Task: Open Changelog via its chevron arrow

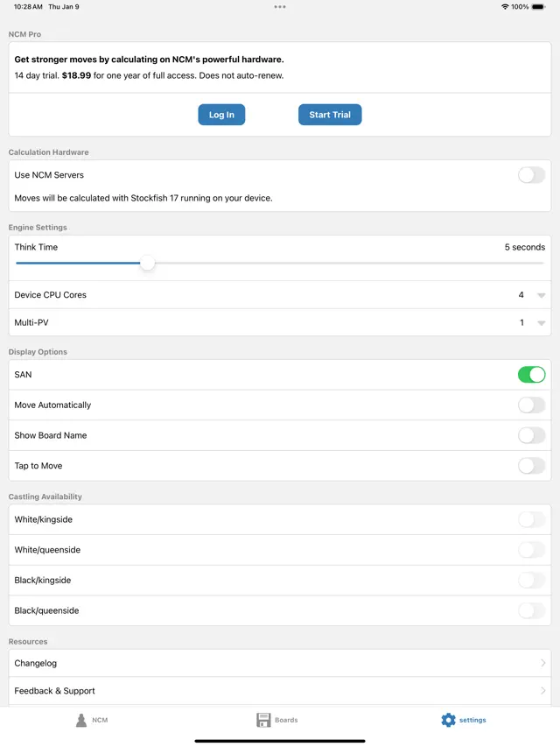Action: point(543,663)
